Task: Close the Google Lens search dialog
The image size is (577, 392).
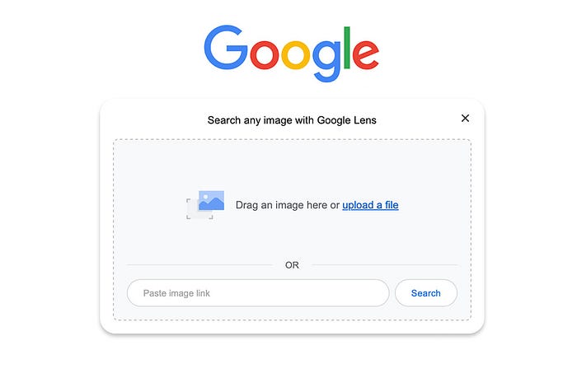Action: coord(465,118)
